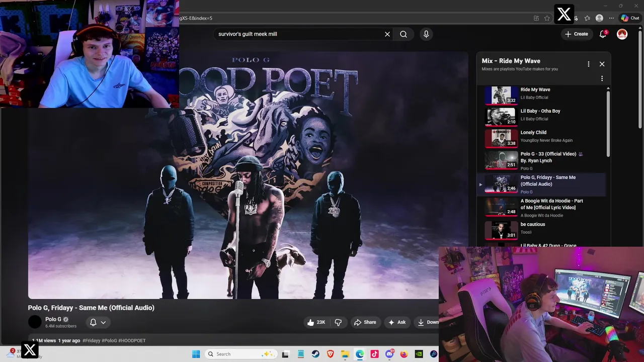Click 'YoungBoy Never Broke Again' channel text
The width and height of the screenshot is (644, 362).
546,140
